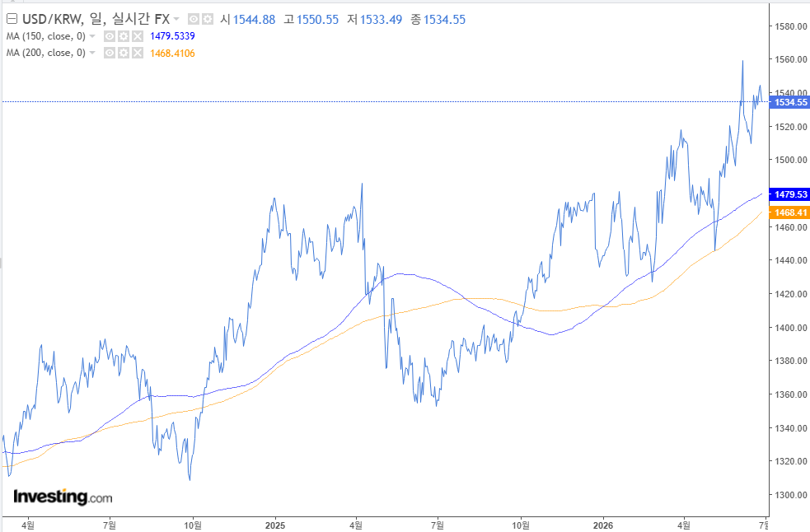Open the USD/KRW symbol dropdown arrow
Image resolution: width=810 pixels, height=532 pixels.
(176, 20)
